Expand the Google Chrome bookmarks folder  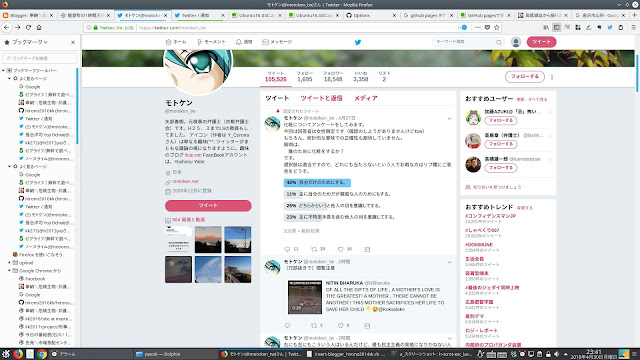[9, 271]
